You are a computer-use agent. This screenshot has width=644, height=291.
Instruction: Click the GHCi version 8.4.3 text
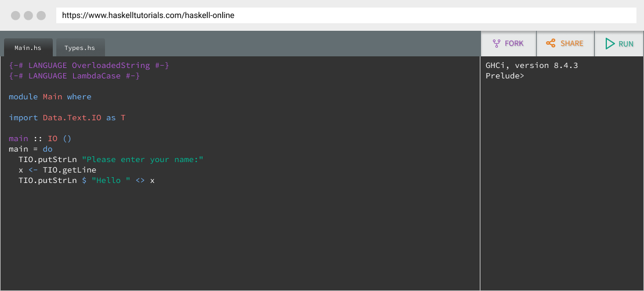coord(531,66)
